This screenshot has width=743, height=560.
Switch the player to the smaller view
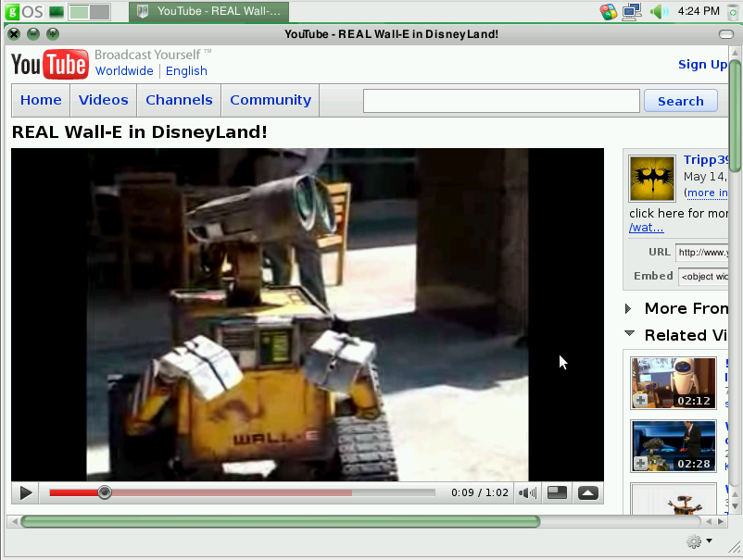click(x=557, y=492)
